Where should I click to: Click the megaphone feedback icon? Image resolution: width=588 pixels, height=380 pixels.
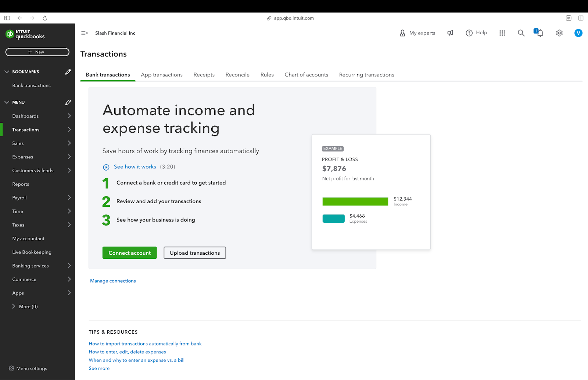tap(450, 33)
